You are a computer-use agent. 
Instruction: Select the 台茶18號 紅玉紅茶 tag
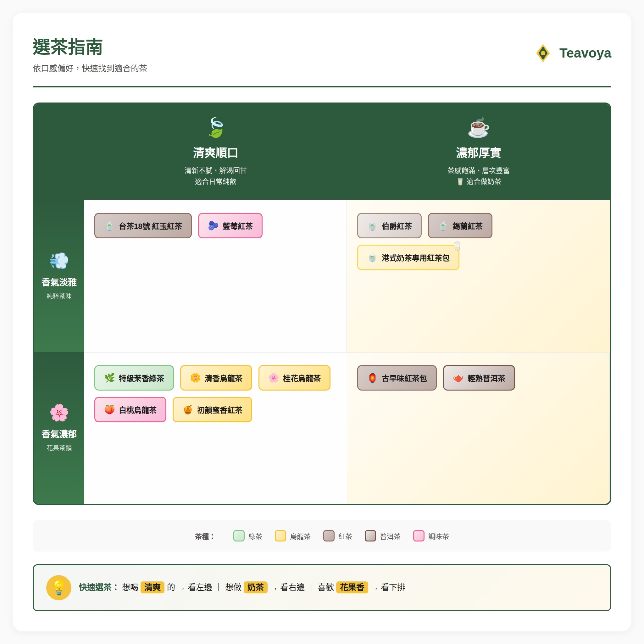pyautogui.click(x=143, y=226)
